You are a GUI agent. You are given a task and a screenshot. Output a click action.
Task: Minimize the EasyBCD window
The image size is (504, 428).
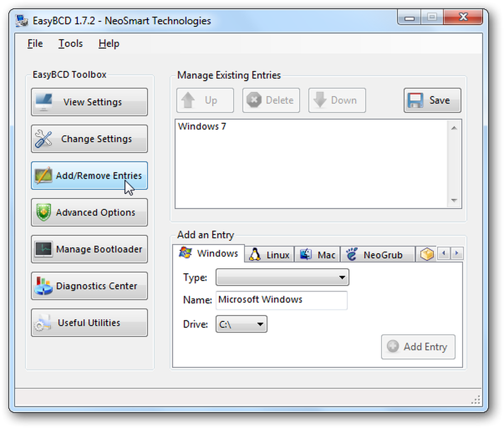tap(409, 17)
